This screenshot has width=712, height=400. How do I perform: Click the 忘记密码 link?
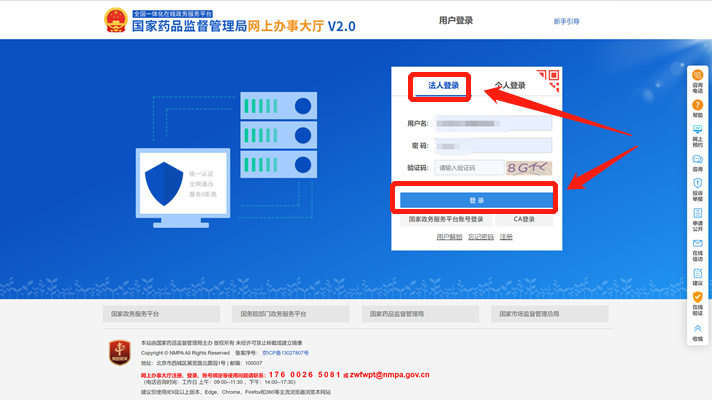point(479,237)
